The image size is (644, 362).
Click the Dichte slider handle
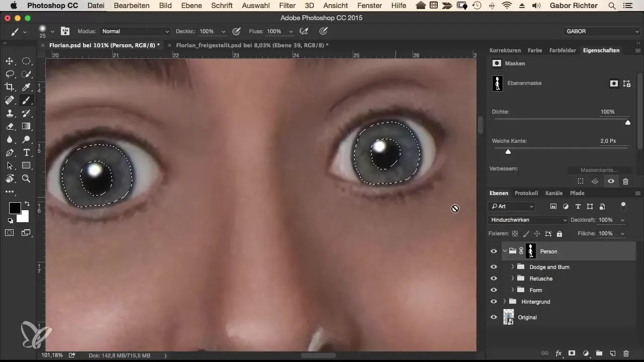pyautogui.click(x=627, y=122)
